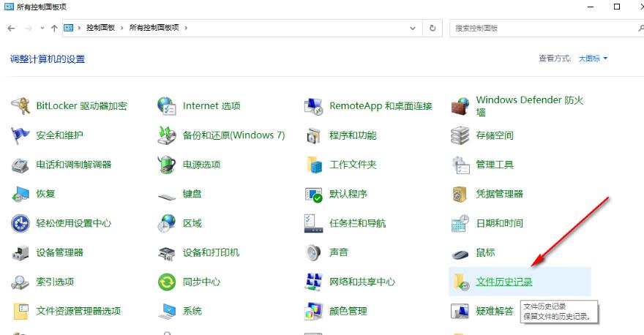Open the 恢复 link
The width and height of the screenshot is (644, 335).
45,194
